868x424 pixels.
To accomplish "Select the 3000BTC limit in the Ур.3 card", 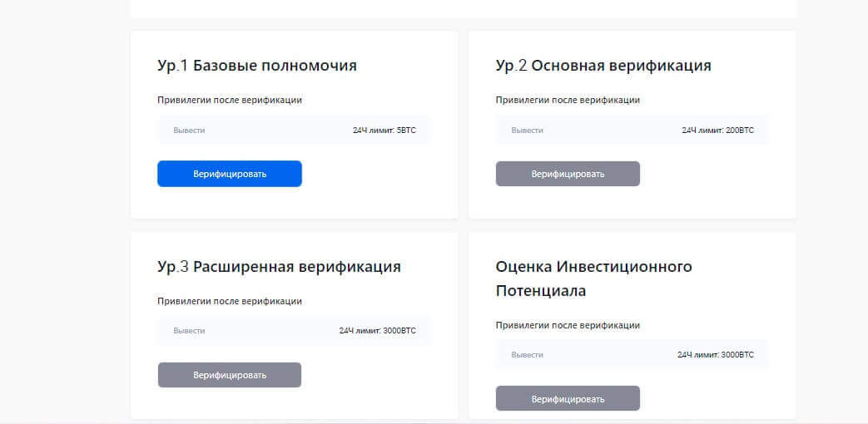I will pos(377,331).
